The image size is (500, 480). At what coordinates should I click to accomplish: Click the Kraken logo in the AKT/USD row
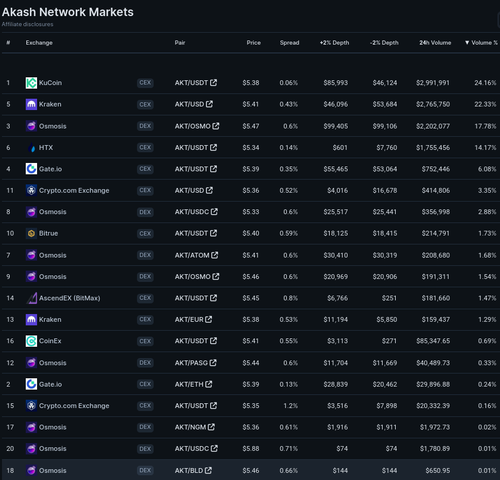coord(31,104)
